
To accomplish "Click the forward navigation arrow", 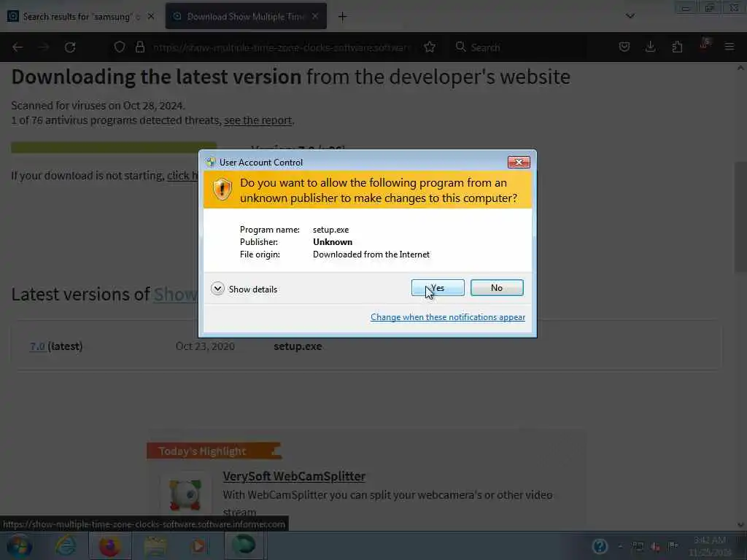I will click(x=44, y=47).
